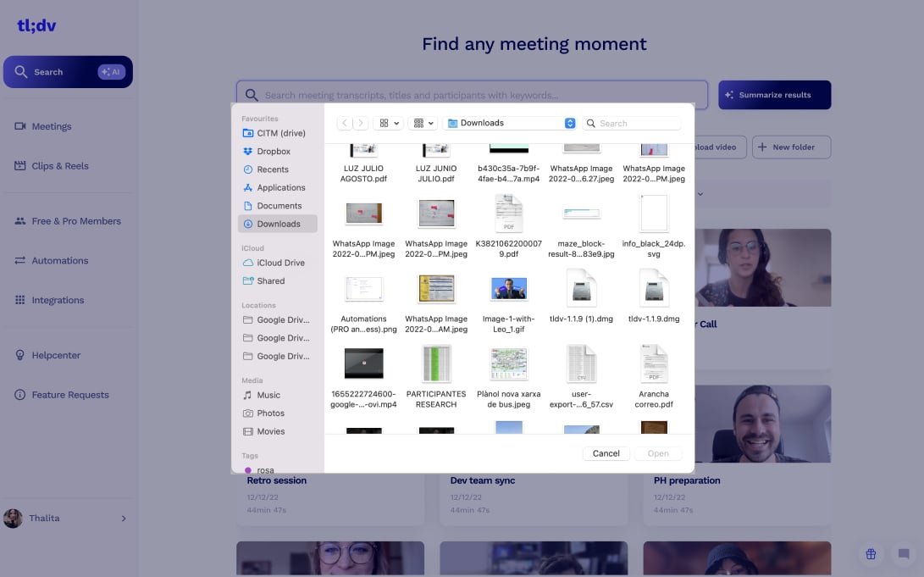The height and width of the screenshot is (577, 924).
Task: Open the Automations page
Action: 52,260
